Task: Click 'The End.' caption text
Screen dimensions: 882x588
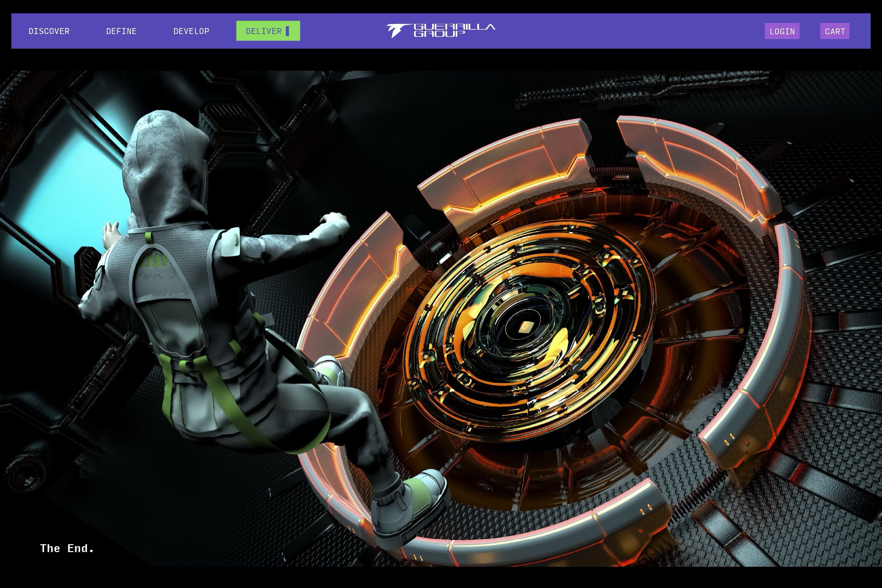Action: [x=67, y=548]
